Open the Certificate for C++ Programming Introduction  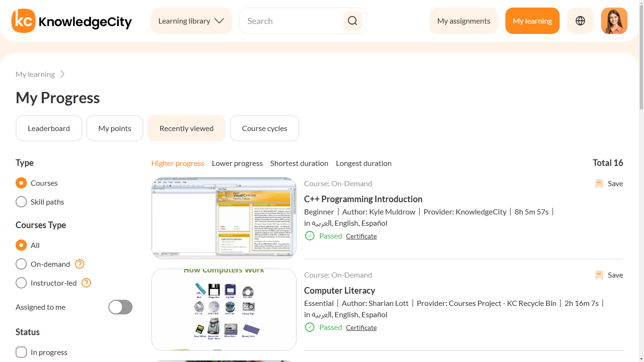(361, 236)
